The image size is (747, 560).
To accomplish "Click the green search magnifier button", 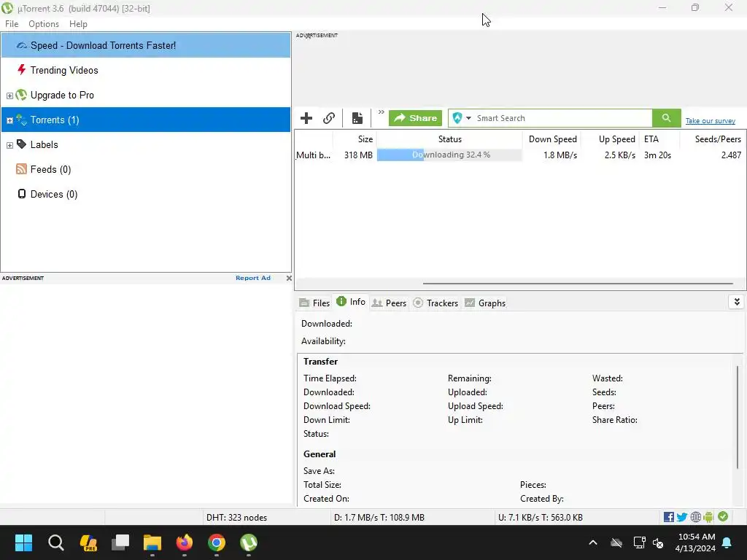I will (x=667, y=118).
